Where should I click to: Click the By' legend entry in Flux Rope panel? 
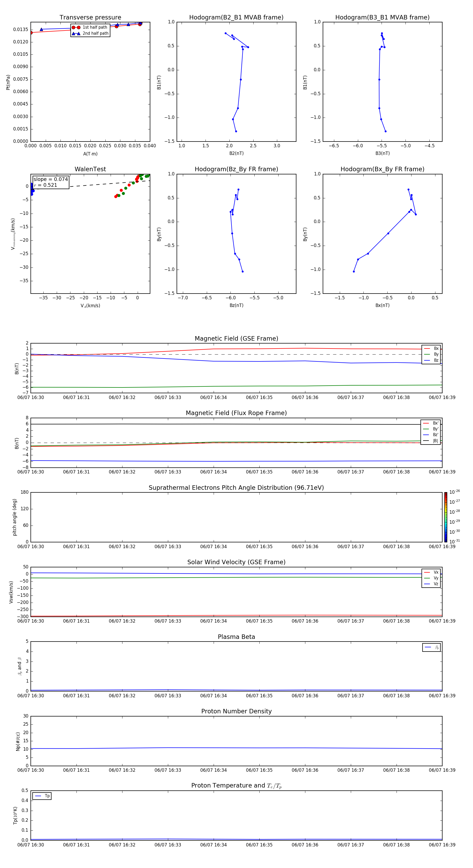[x=431, y=429]
